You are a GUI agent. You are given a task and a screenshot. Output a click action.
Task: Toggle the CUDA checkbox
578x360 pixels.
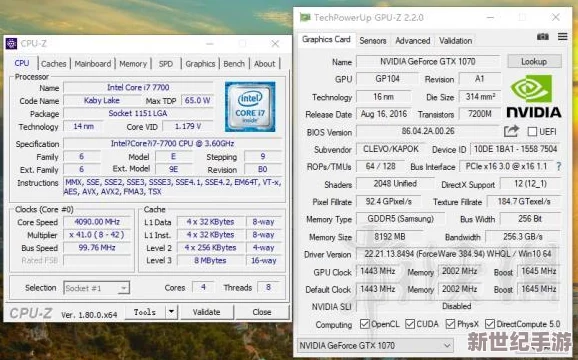coord(410,324)
